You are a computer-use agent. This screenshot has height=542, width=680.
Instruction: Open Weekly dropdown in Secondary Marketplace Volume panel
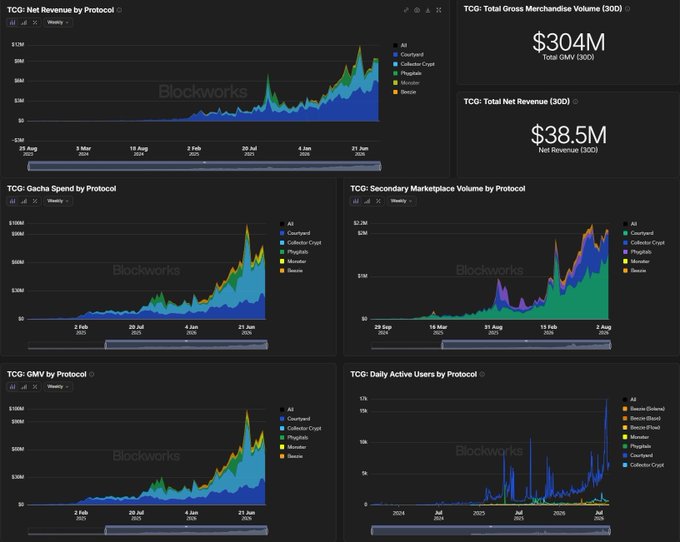click(401, 201)
